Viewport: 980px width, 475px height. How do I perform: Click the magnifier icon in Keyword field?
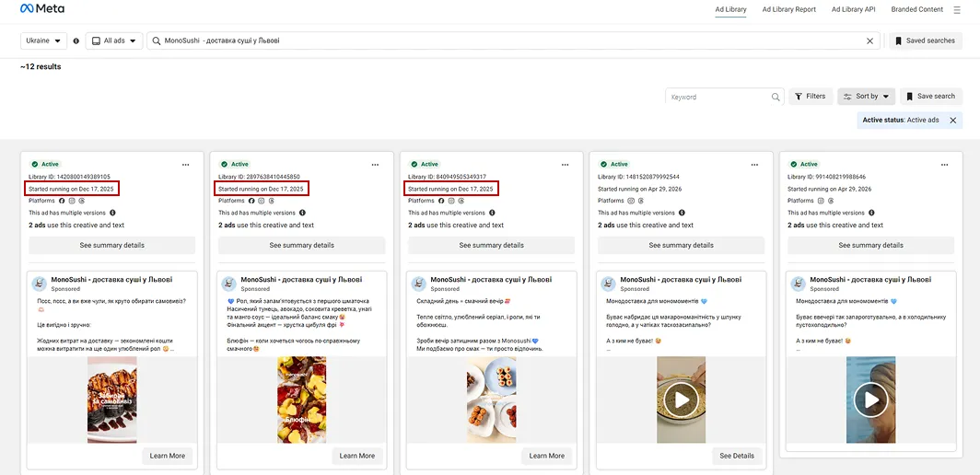tap(776, 97)
